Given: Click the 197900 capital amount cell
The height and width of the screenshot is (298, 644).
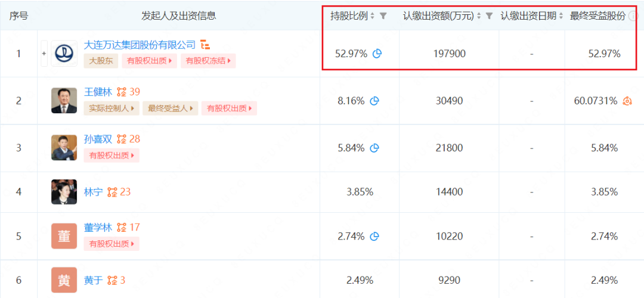Looking at the screenshot, I should 450,54.
